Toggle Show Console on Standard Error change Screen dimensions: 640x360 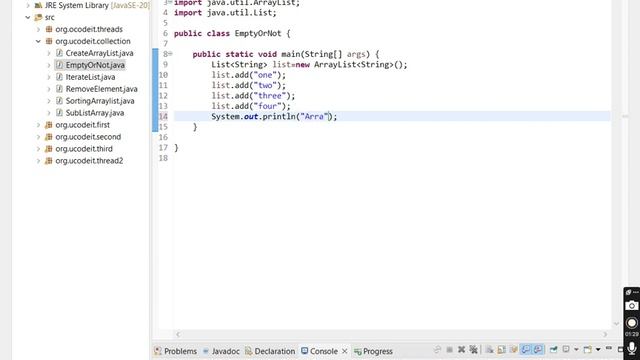click(x=538, y=350)
